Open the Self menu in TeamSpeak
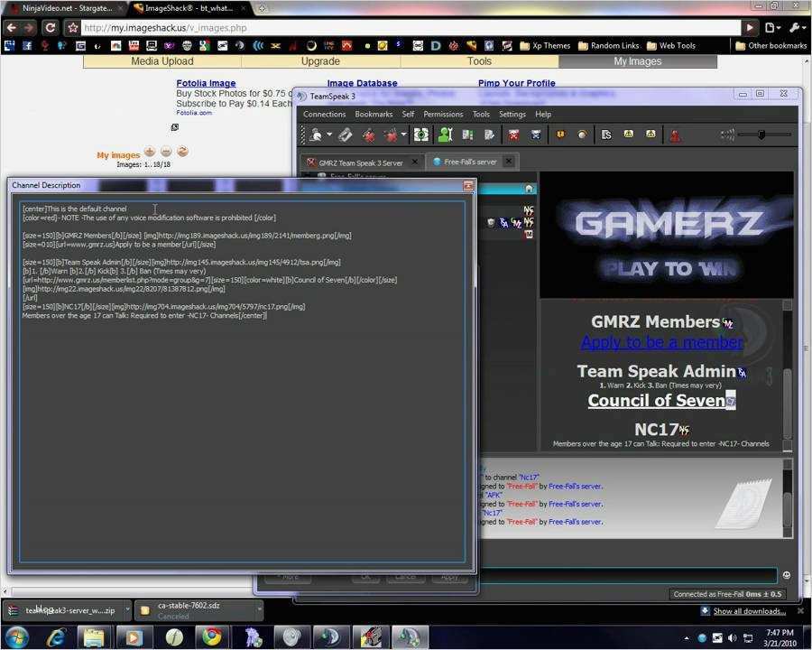Image resolution: width=812 pixels, height=650 pixels. [x=408, y=114]
